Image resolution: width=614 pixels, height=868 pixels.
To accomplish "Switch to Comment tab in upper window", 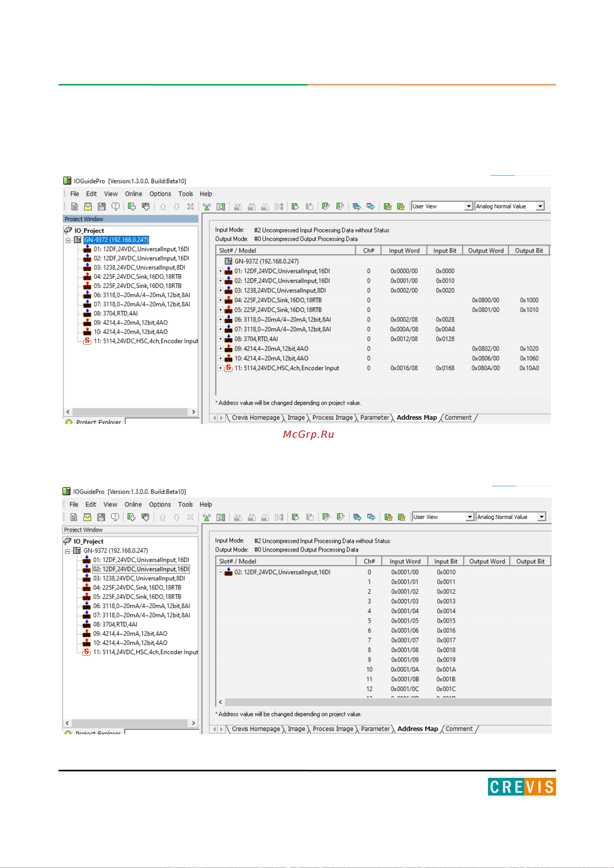I will pyautogui.click(x=458, y=418).
